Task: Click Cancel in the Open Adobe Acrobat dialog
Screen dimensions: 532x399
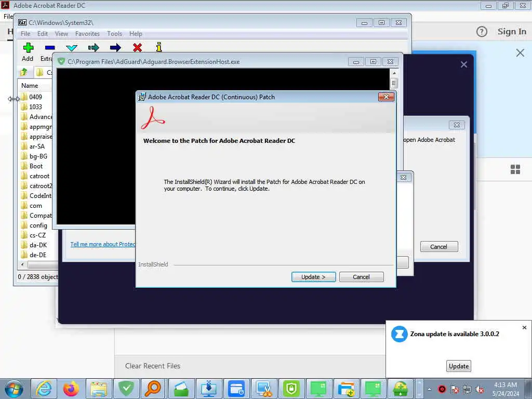Action: pos(438,247)
